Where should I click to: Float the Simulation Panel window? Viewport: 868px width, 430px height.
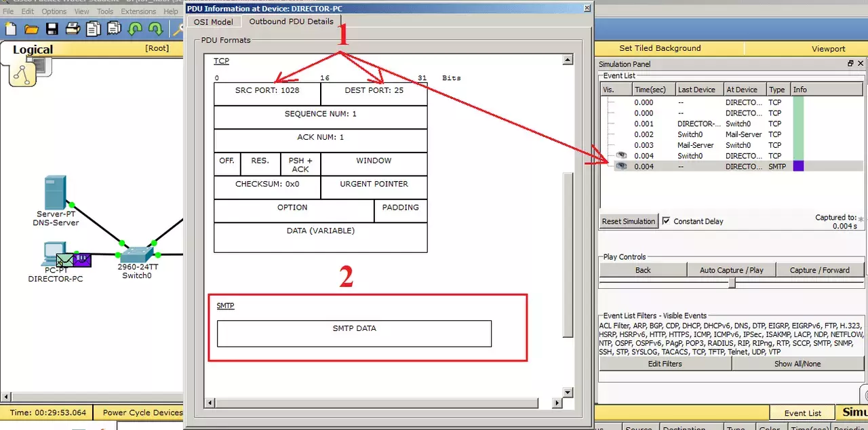pos(850,64)
